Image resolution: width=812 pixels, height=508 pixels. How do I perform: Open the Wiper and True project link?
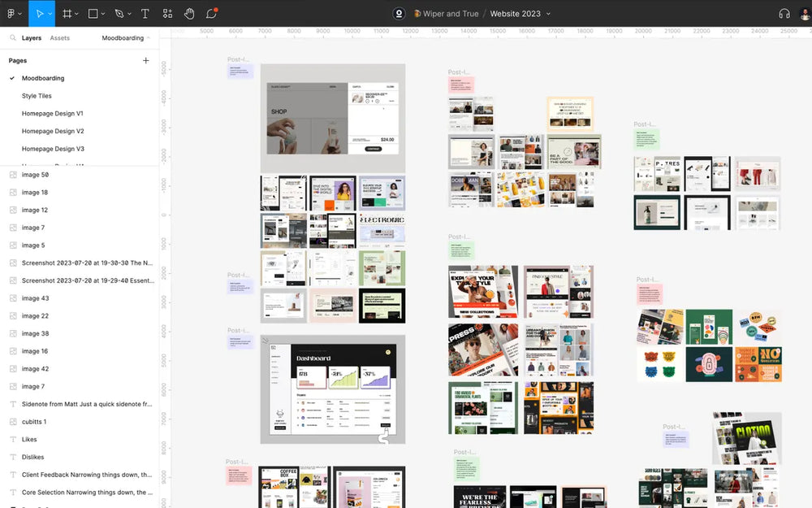coord(451,14)
